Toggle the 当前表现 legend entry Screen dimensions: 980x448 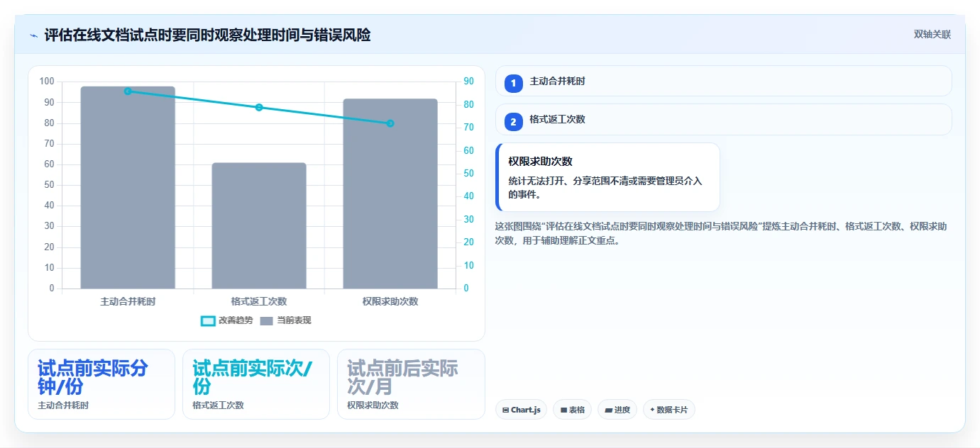coord(285,320)
